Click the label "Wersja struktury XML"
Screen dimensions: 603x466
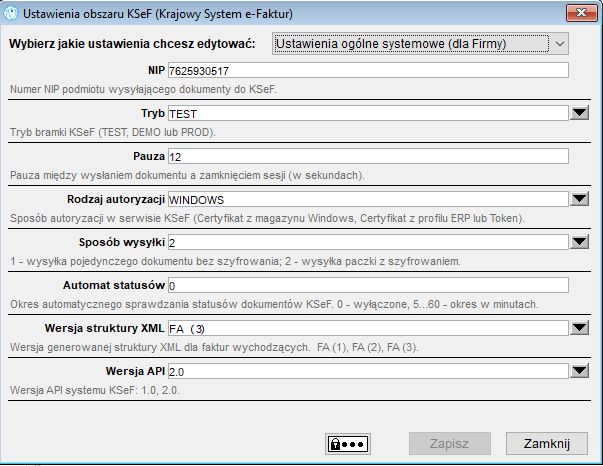105,329
